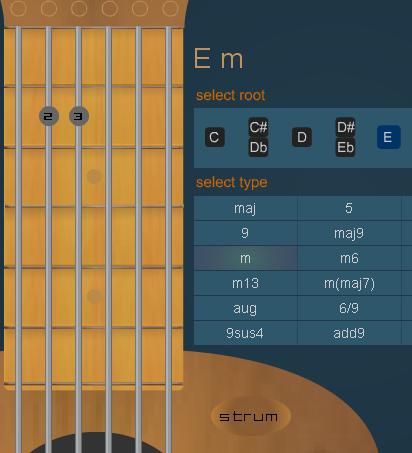The image size is (412, 453).
Task: Select root note Eb
Action: (345, 147)
